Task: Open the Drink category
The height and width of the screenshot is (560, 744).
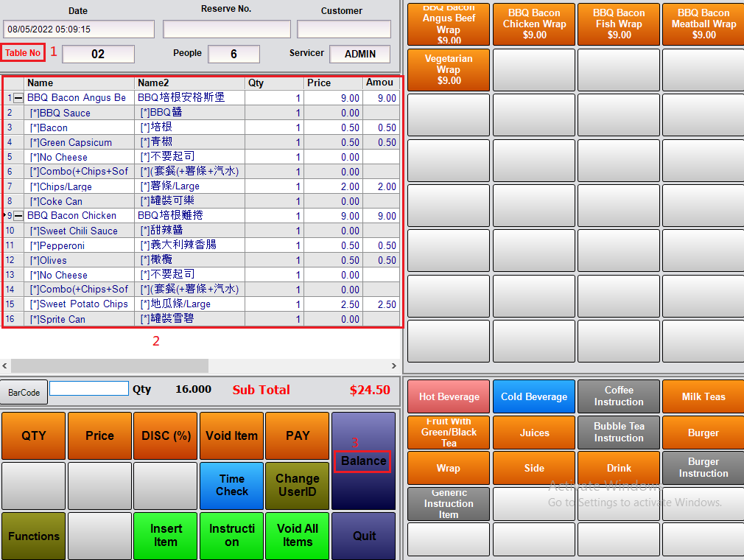Action: click(619, 468)
